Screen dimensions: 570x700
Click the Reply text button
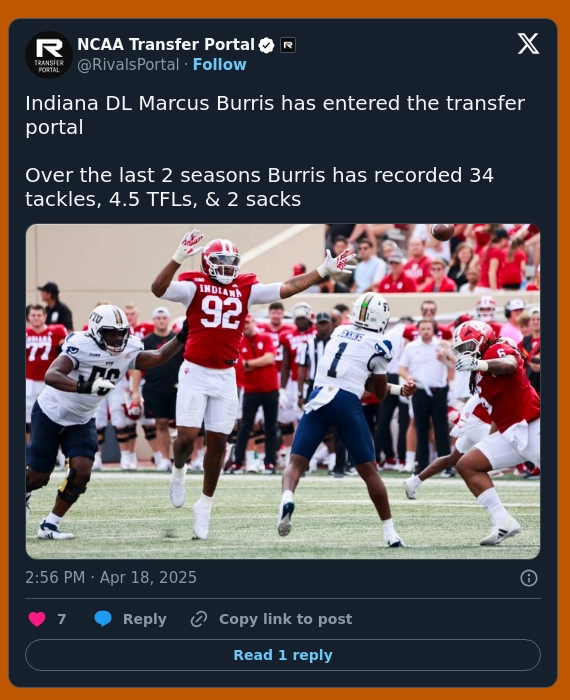point(144,619)
